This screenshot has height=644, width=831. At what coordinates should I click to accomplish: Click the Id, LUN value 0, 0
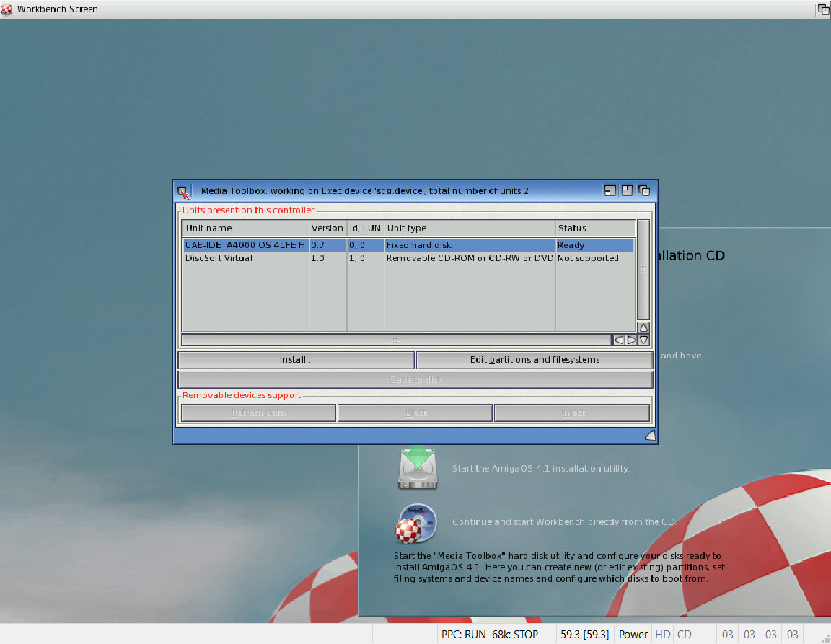(x=356, y=245)
